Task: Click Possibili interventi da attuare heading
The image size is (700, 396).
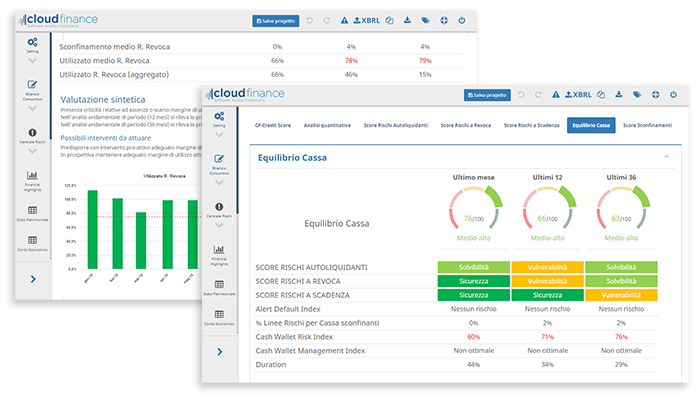Action: pyautogui.click(x=106, y=138)
